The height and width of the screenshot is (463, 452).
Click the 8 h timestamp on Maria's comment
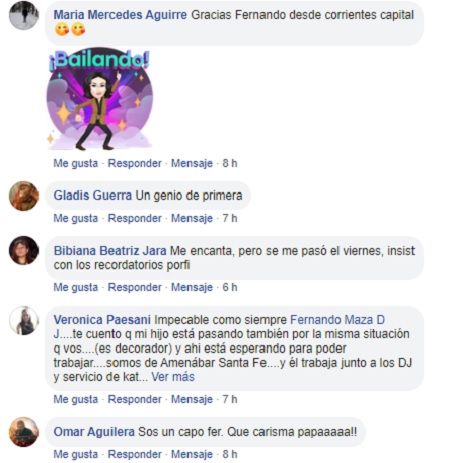pyautogui.click(x=230, y=163)
